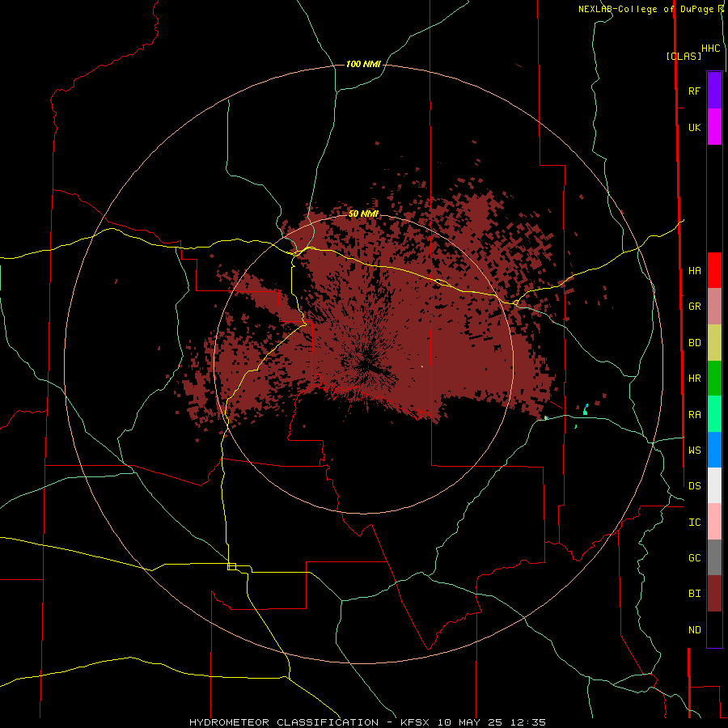The width and height of the screenshot is (728, 728).
Task: Click the HR legend label
Action: (694, 379)
